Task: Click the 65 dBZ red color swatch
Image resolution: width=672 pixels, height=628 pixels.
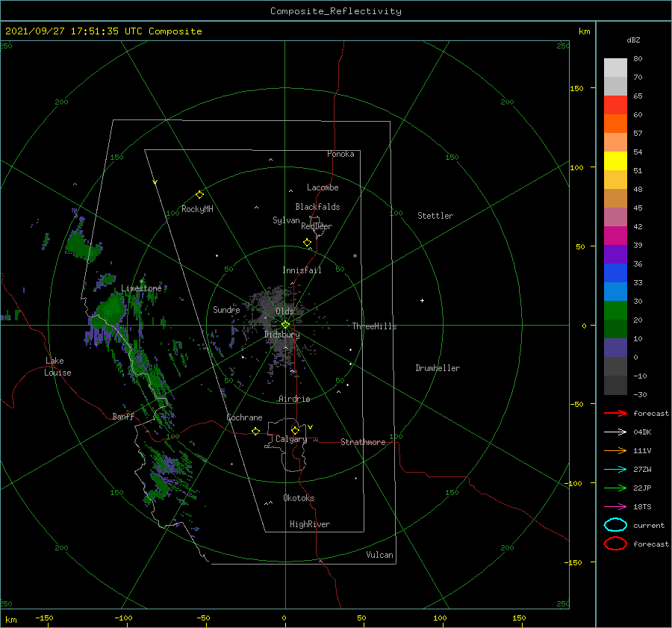Action: pyautogui.click(x=615, y=105)
